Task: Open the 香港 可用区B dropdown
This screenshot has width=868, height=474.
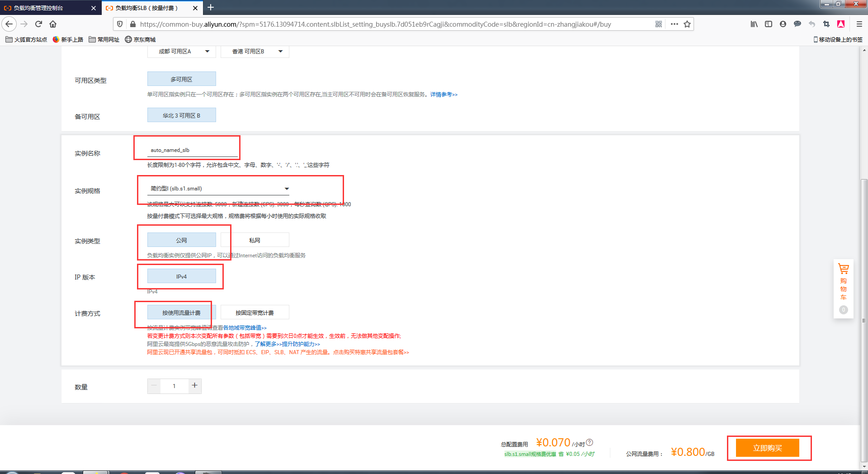Action: (x=255, y=51)
